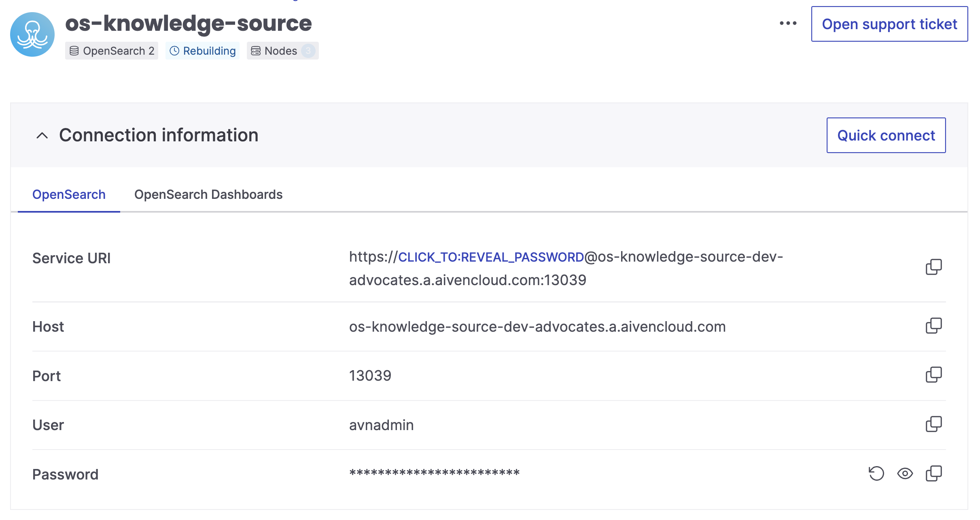Copy the Service URI to clipboard

(x=933, y=267)
